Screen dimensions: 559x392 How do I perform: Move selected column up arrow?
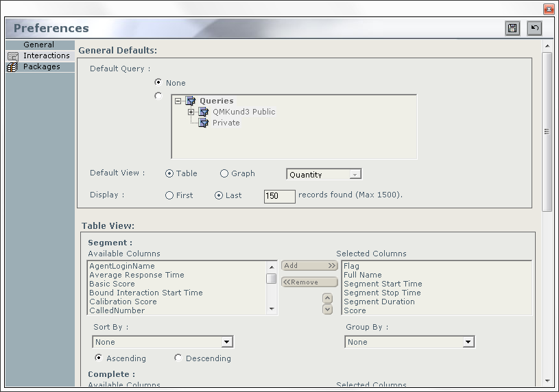pos(327,298)
